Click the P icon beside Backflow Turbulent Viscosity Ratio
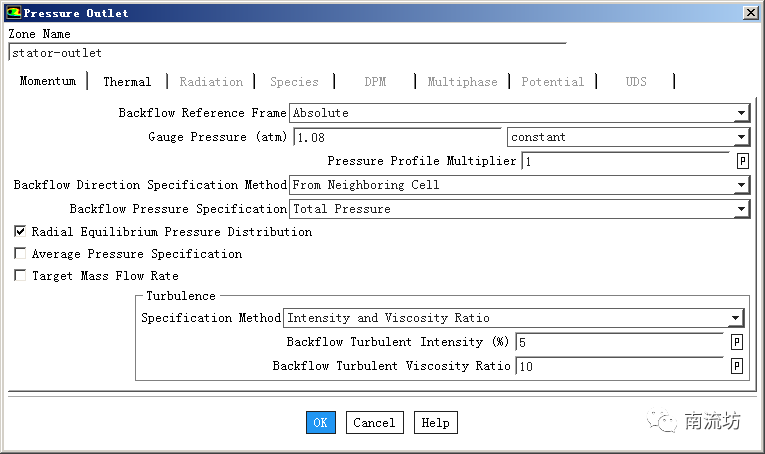 coord(736,366)
